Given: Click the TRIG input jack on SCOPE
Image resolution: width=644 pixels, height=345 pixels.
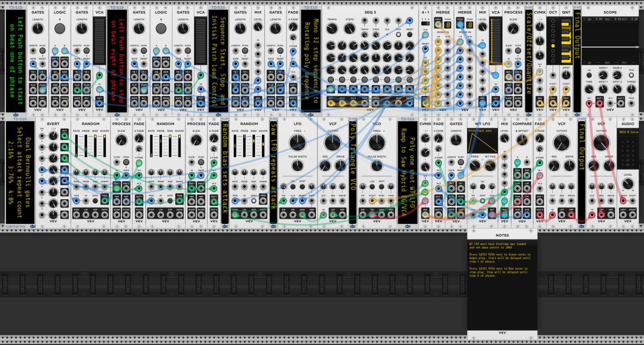Looking at the screenshot, I should click(x=631, y=103).
